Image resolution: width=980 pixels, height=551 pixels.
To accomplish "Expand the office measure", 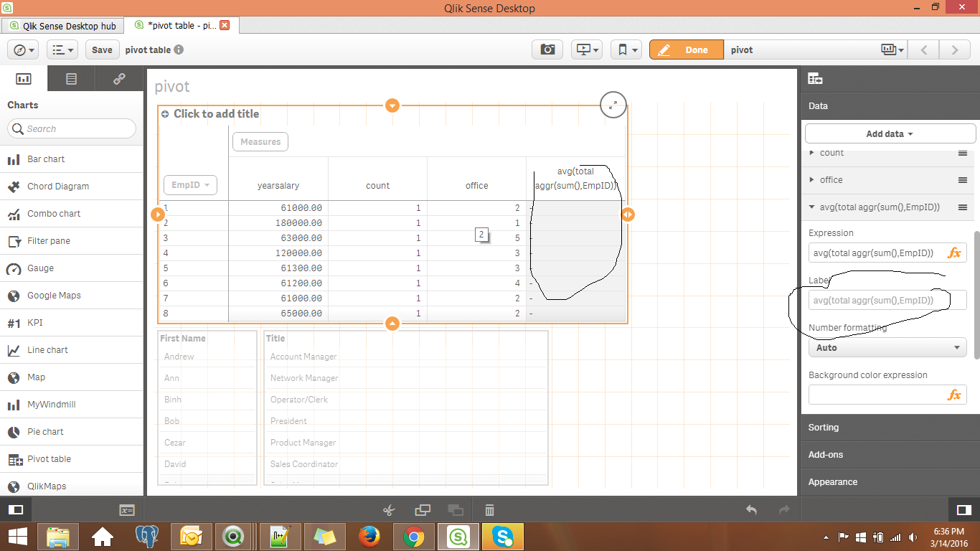I will click(x=811, y=180).
